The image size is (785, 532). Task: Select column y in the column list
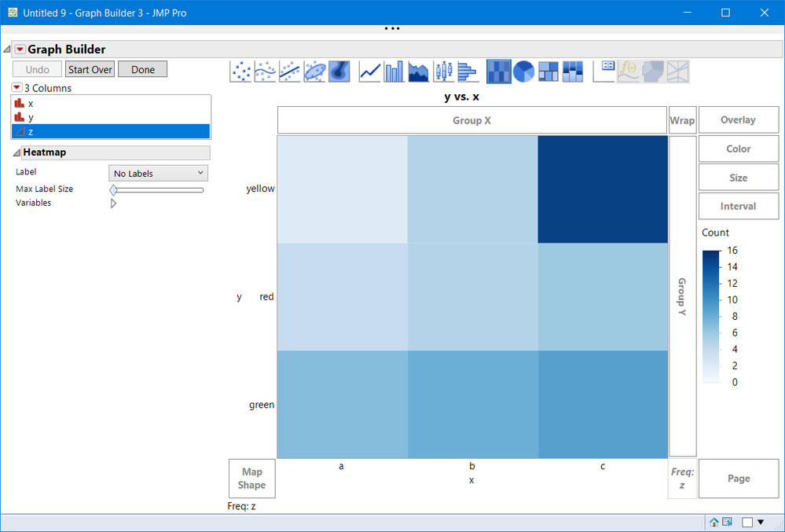tap(111, 118)
